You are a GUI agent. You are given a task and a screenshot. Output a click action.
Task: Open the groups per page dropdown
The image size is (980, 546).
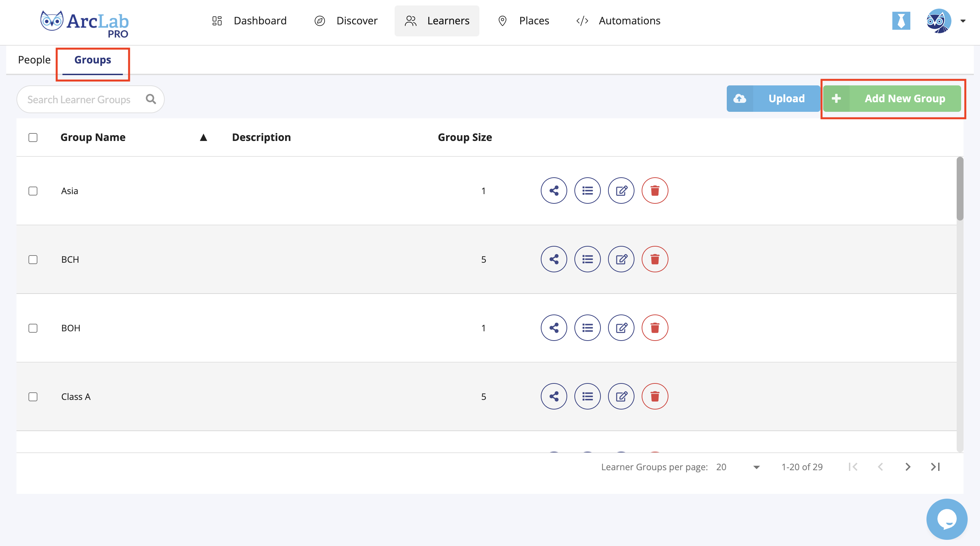(738, 467)
